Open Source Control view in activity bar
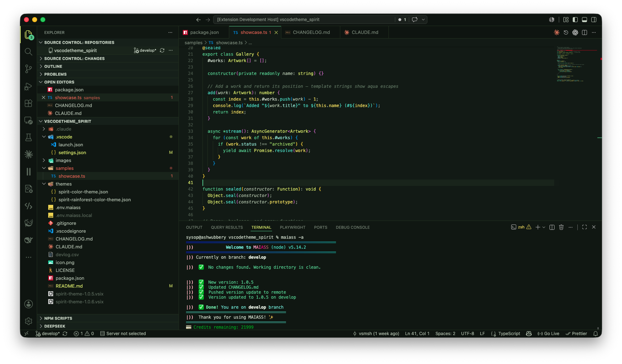The width and height of the screenshot is (622, 364). 29,69
